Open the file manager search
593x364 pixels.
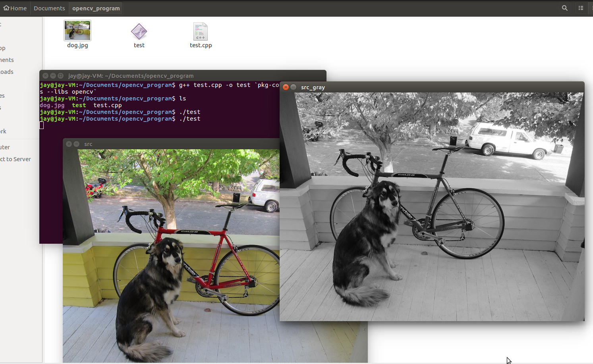click(x=564, y=8)
